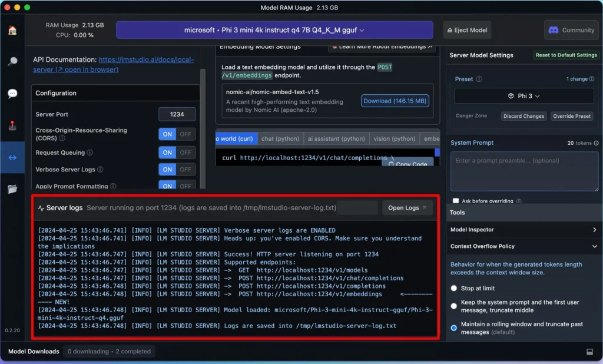Click the Model Downloads status bar
The width and height of the screenshot is (603, 364).
(x=301, y=351)
